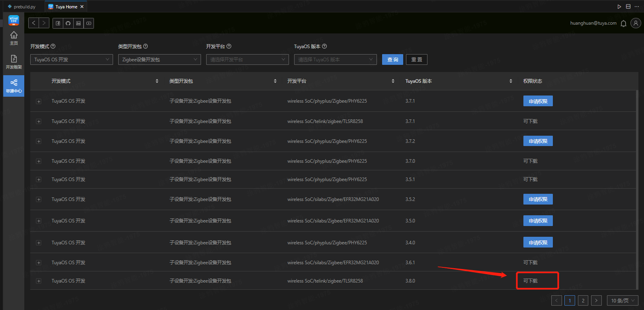Viewport: 644px width, 310px height.
Task: Switch to the Tuya Home tab
Action: click(x=66, y=7)
